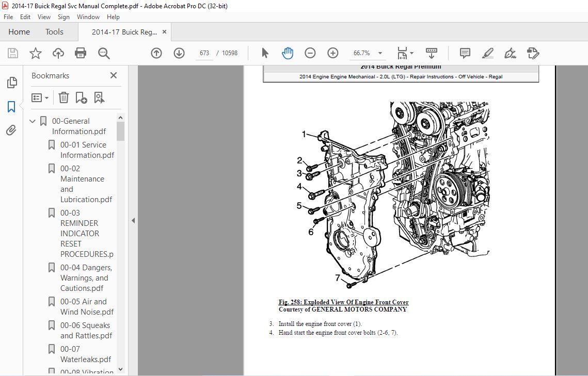Open the File menu
The image size is (588, 376).
point(8,17)
